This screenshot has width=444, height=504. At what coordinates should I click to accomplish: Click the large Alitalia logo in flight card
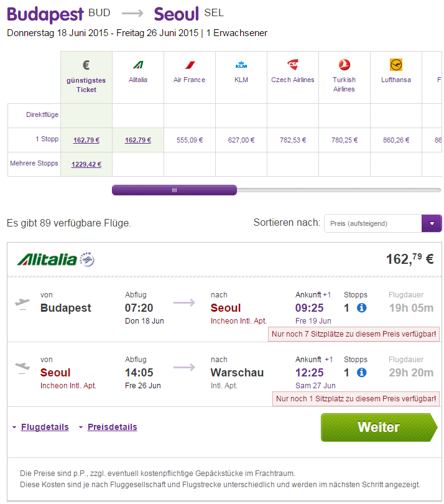56,259
